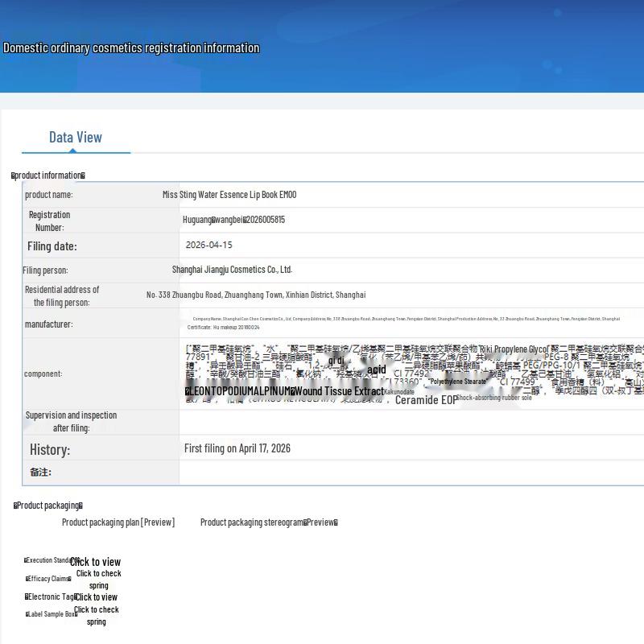Select the product name Miss Sting Water Essence

(229, 195)
